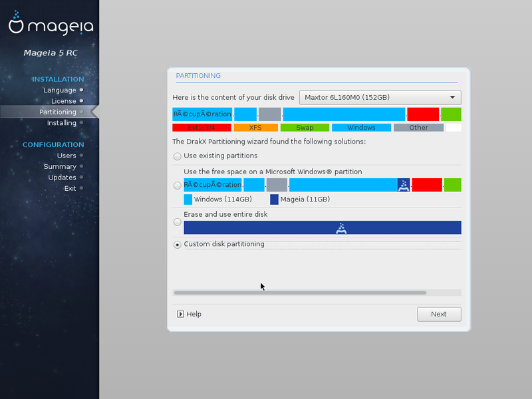Choose use free space on Windows partition
The height and width of the screenshot is (399, 532).
click(177, 186)
